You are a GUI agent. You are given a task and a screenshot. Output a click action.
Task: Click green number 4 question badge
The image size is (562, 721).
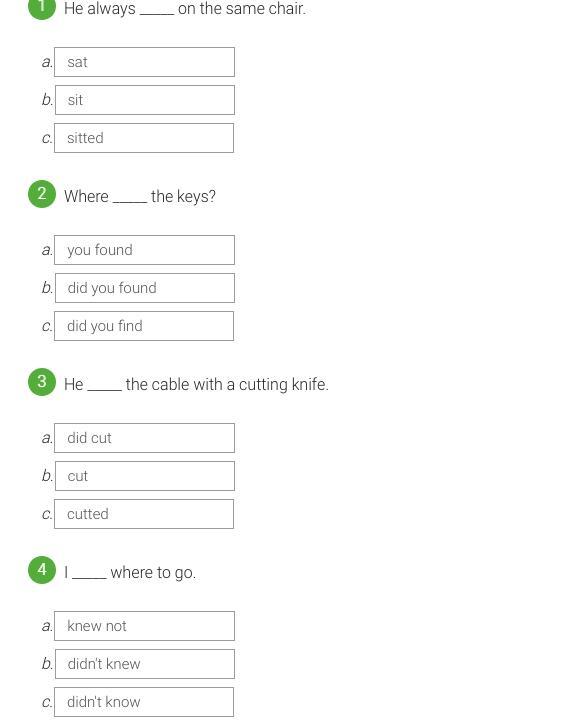(42, 570)
